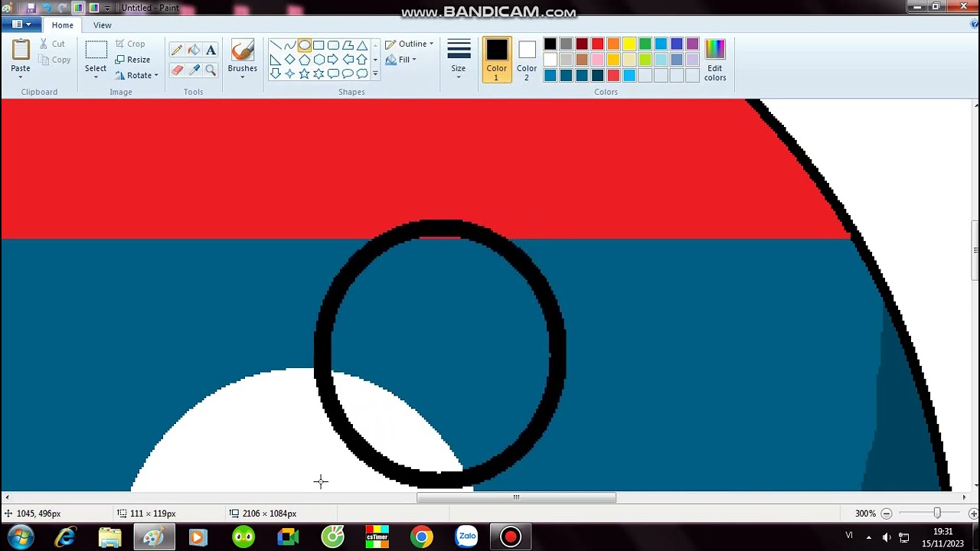Choose the Up arrow shape
The image size is (980, 551).
click(x=362, y=60)
